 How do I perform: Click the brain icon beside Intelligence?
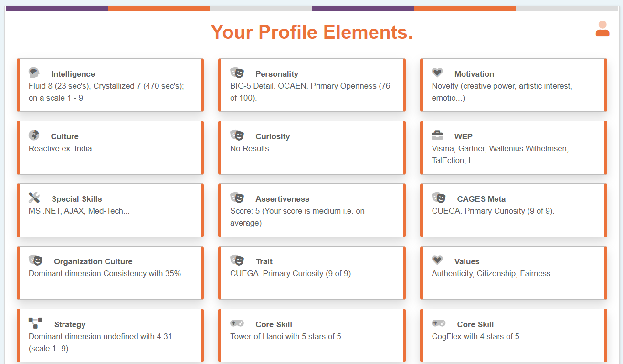[x=34, y=73]
